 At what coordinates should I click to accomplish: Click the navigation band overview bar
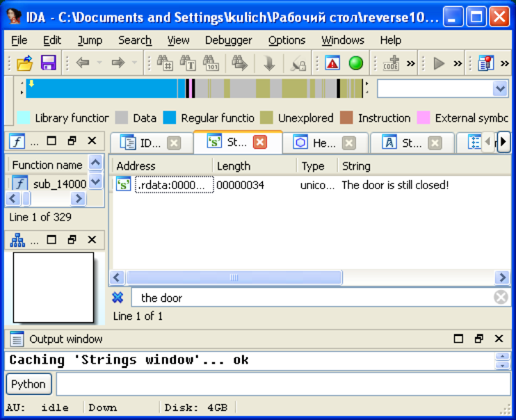pyautogui.click(x=195, y=88)
